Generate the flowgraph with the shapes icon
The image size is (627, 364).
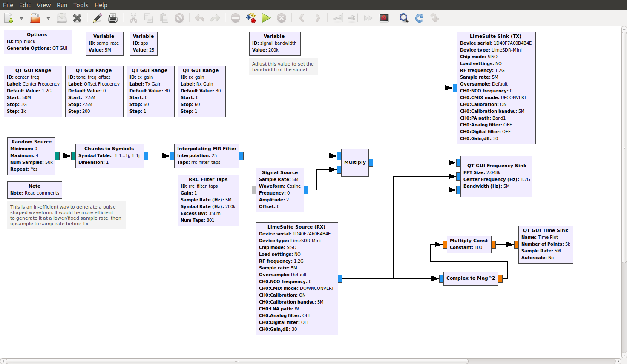coord(251,18)
